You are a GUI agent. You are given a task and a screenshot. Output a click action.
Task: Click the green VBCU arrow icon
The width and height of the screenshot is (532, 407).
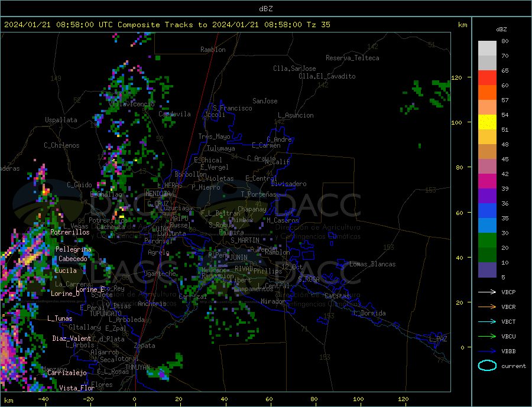coord(487,337)
